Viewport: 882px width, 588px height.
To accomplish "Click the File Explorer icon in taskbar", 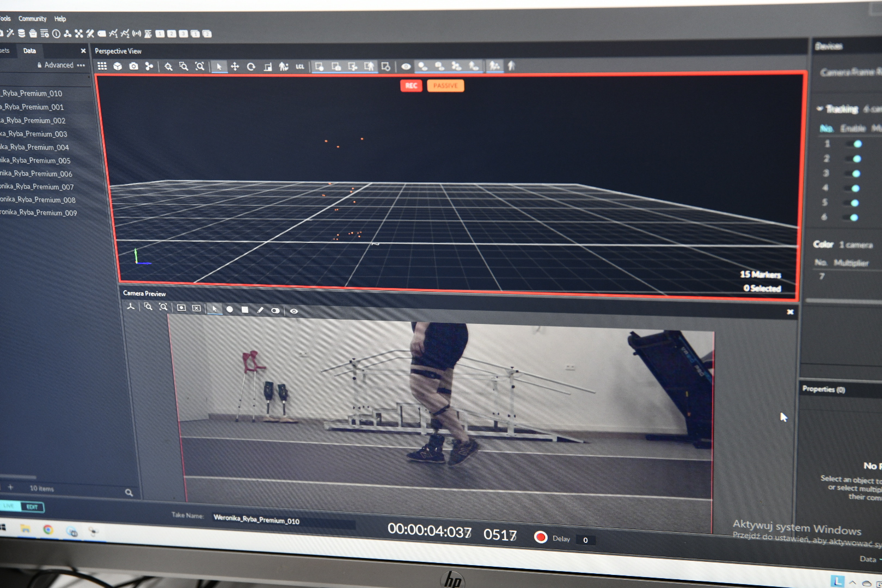I will pyautogui.click(x=25, y=528).
